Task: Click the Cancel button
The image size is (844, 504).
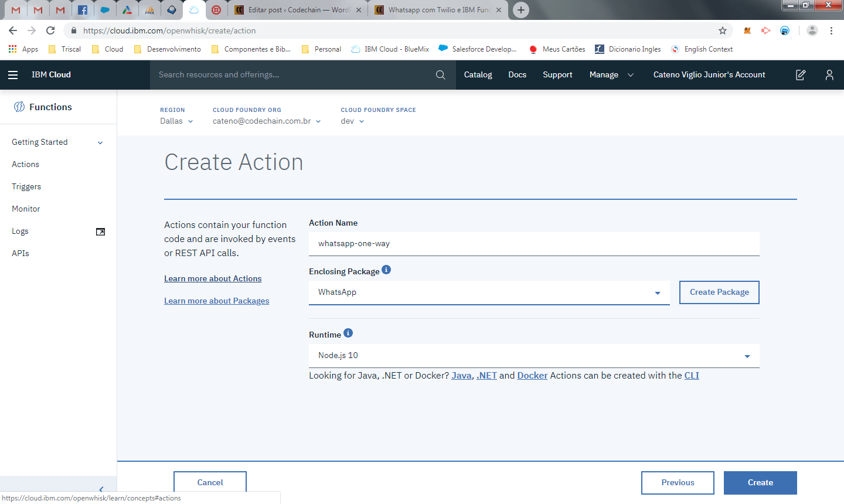Action: tap(210, 483)
